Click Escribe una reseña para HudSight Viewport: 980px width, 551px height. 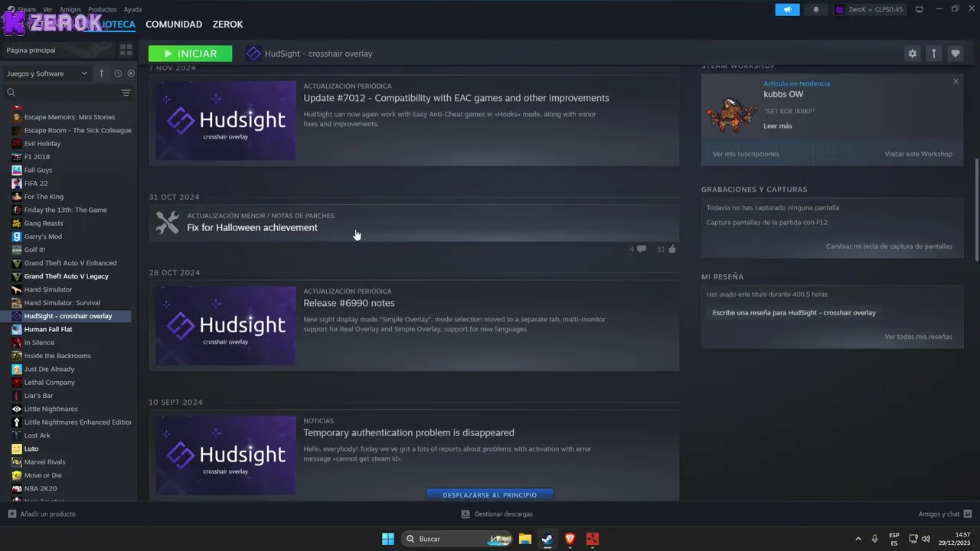point(794,312)
